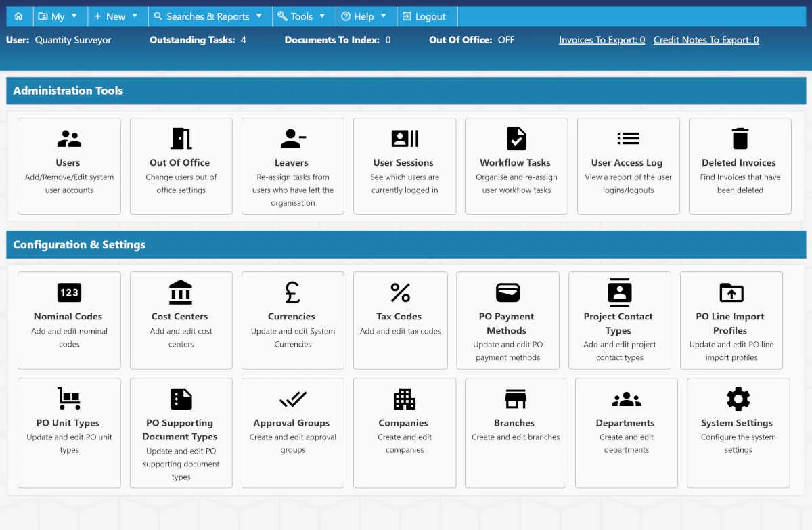The height and width of the screenshot is (530, 812).
Task: Click the Users people icon
Action: [x=69, y=139]
